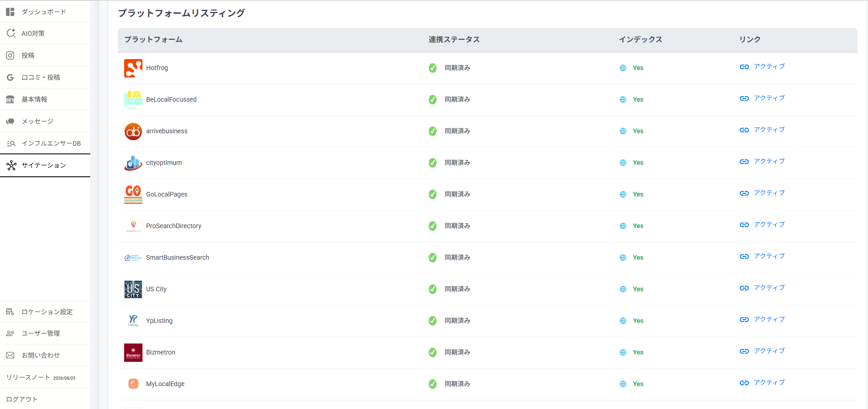Click the cityoptimum logo
Image resolution: width=868 pixels, height=409 pixels.
click(133, 163)
